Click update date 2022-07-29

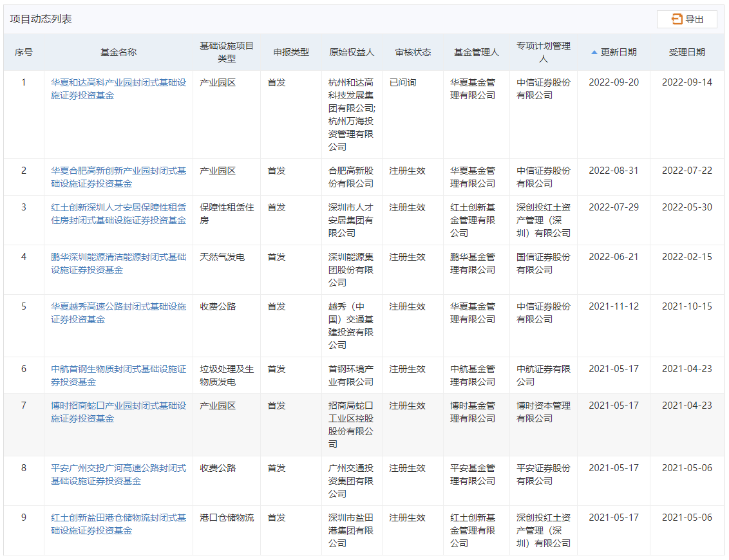click(614, 208)
